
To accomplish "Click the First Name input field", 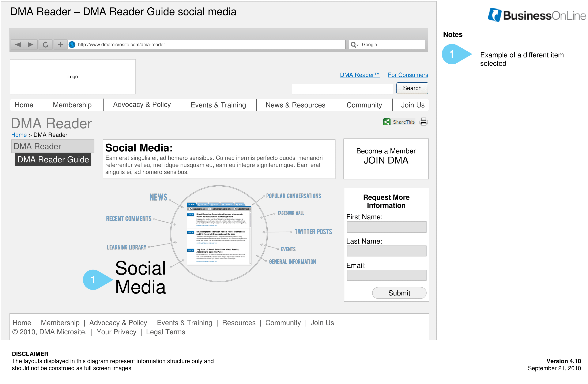I will click(x=386, y=227).
